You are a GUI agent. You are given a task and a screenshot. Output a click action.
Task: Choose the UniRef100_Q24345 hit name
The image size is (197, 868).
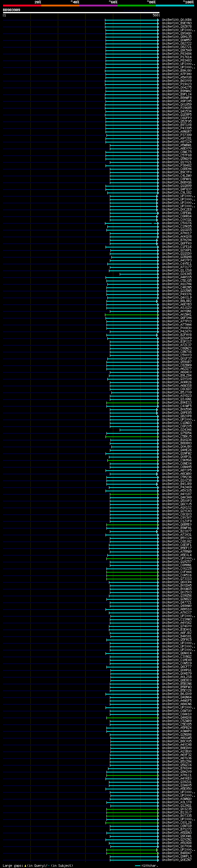click(x=177, y=274)
